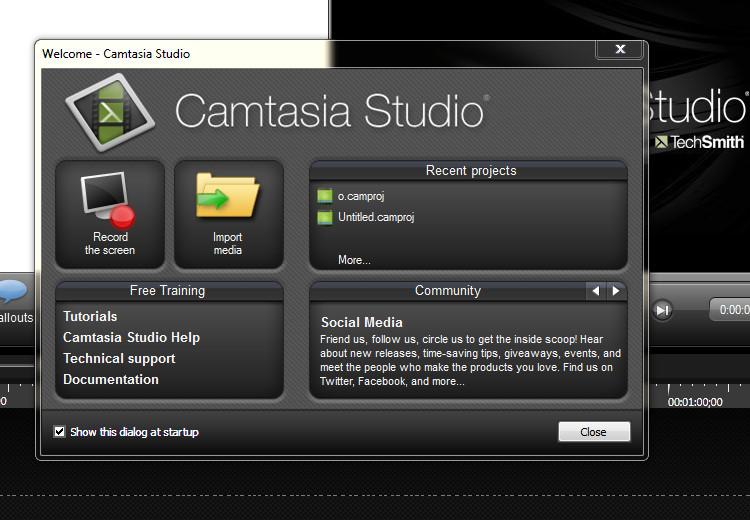Show next Community item
The height and width of the screenshot is (520, 750).
(616, 291)
